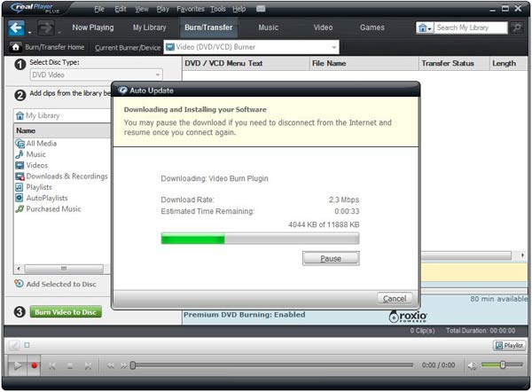This screenshot has width=532, height=392.
Task: Click the rewind button
Action: pyautogui.click(x=111, y=366)
